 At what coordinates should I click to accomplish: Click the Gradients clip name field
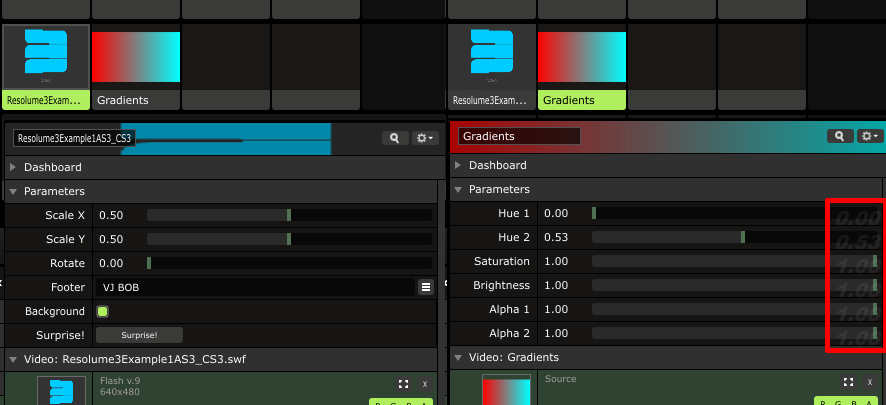coord(519,135)
